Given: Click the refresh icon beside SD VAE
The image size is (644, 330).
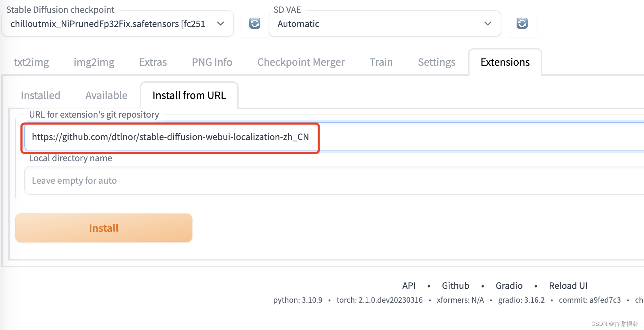Looking at the screenshot, I should (x=522, y=24).
